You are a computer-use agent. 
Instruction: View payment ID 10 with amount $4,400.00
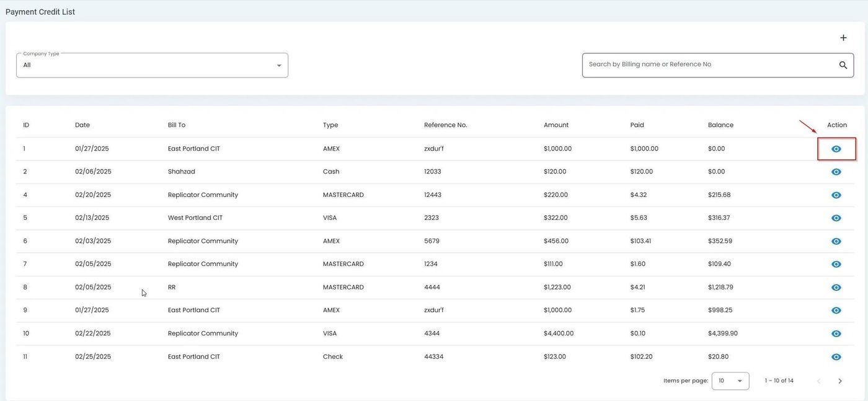(836, 333)
